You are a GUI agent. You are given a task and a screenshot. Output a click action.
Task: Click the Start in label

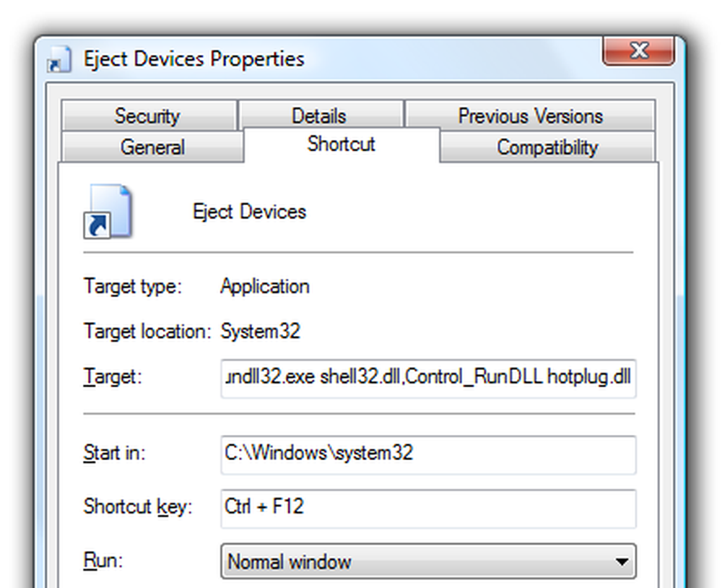coord(114,453)
